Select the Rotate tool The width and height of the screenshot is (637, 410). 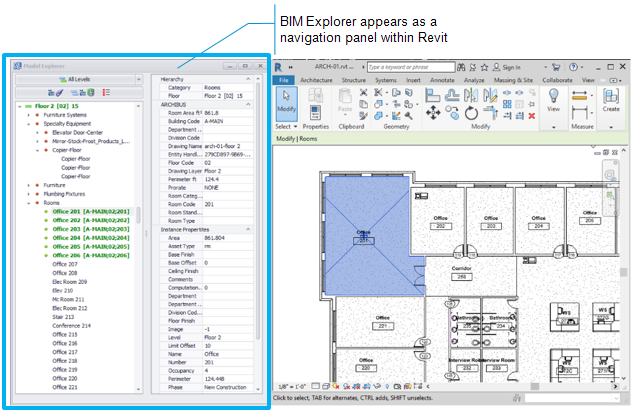[x=471, y=113]
